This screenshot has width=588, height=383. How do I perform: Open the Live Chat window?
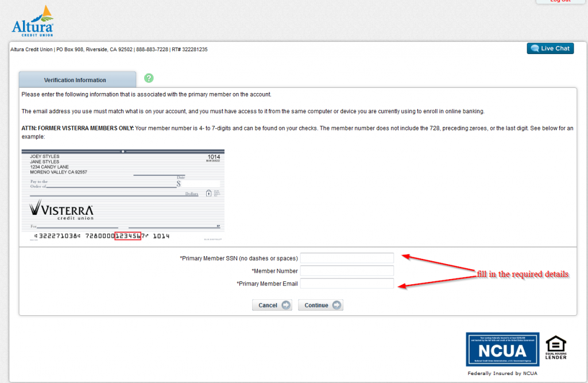(550, 49)
